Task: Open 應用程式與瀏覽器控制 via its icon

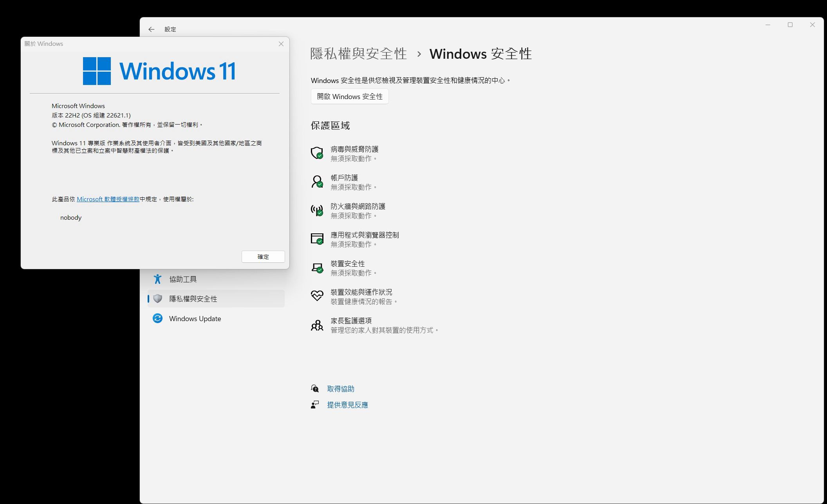Action: pos(317,239)
